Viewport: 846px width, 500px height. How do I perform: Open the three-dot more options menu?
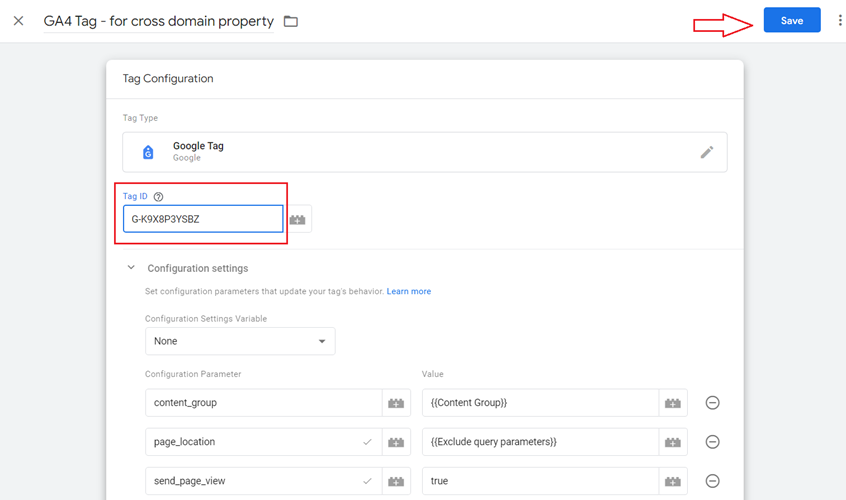tap(840, 20)
